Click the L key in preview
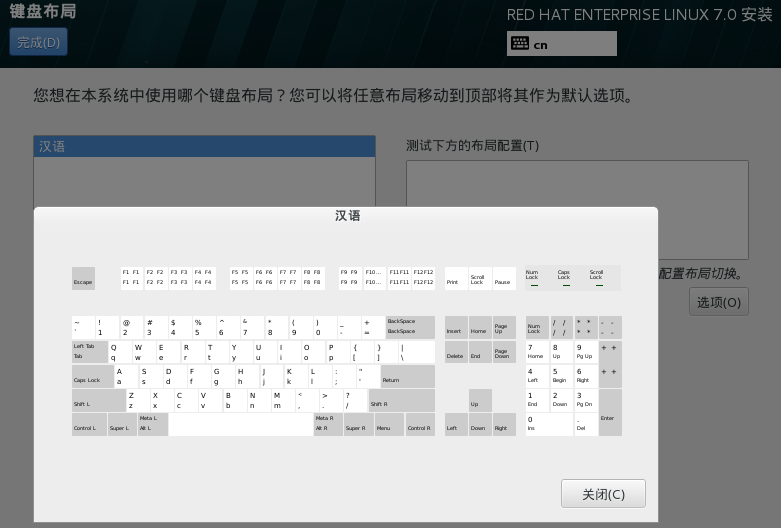 (x=319, y=376)
